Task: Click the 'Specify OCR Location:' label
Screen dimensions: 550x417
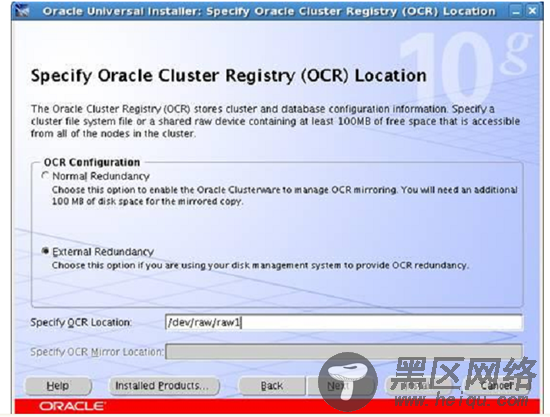Action: pyautogui.click(x=81, y=322)
